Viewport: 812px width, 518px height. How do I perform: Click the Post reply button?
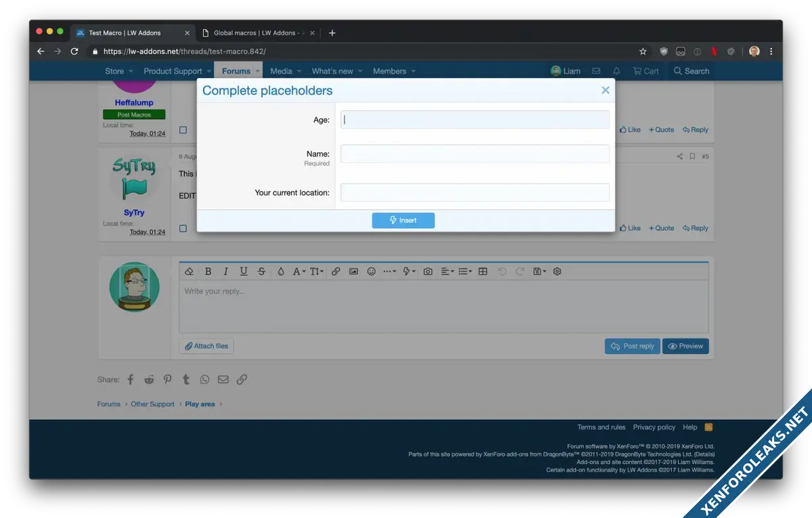[632, 346]
